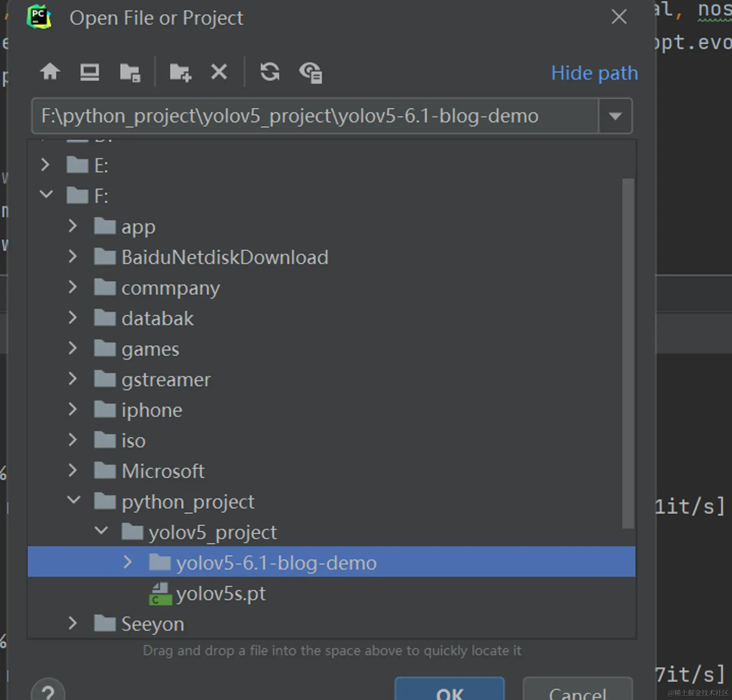The image size is (732, 700).
Task: Click the Project directory toolbar icon
Action: [130, 72]
